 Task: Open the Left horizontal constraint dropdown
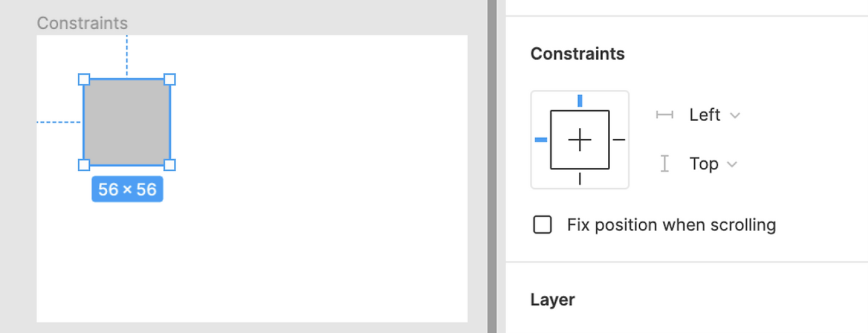coord(715,115)
